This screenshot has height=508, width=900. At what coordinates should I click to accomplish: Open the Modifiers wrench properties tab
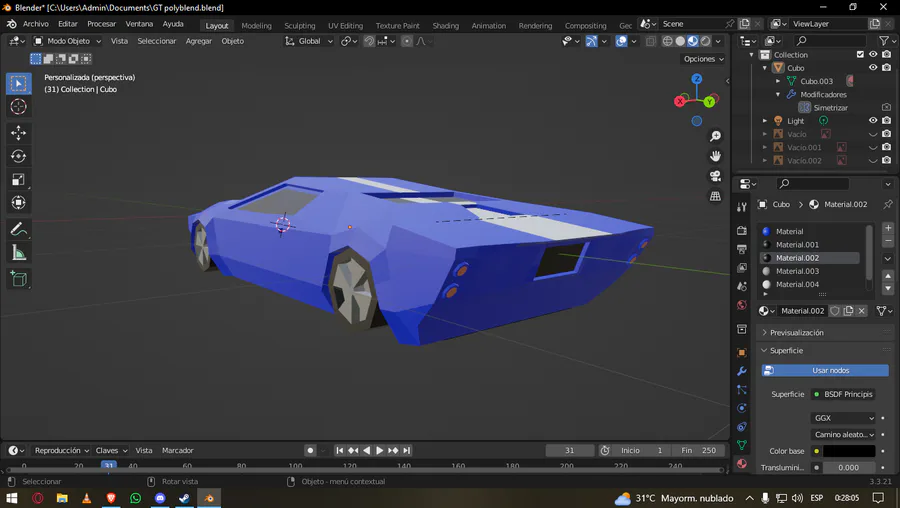742,371
